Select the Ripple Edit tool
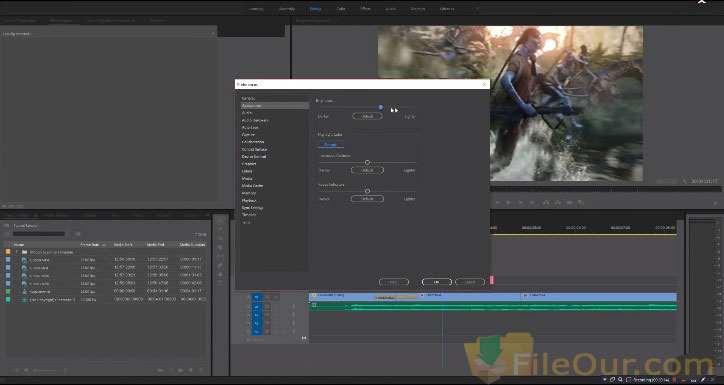The height and width of the screenshot is (385, 724). click(x=220, y=239)
